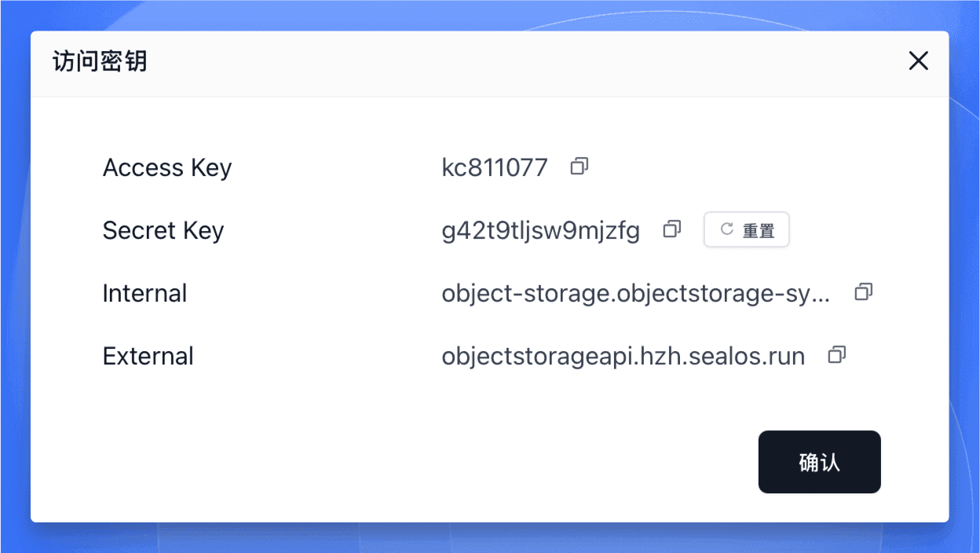This screenshot has width=980, height=553.
Task: Copy the Access Key kc811077
Action: [580, 167]
